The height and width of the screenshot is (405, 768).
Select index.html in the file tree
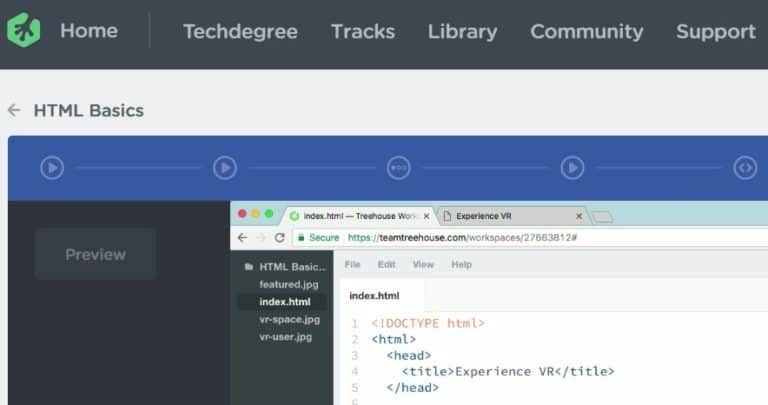pyautogui.click(x=283, y=302)
